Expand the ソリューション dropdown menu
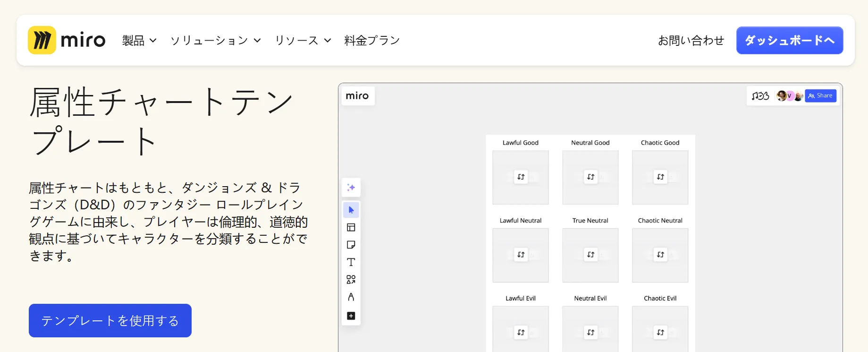This screenshot has width=868, height=352. coord(215,41)
